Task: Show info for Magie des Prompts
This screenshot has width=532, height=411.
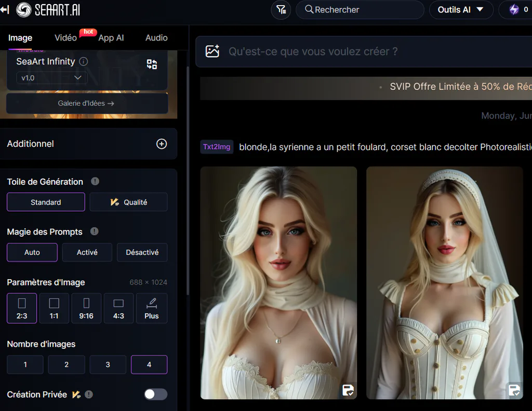Action: [95, 231]
